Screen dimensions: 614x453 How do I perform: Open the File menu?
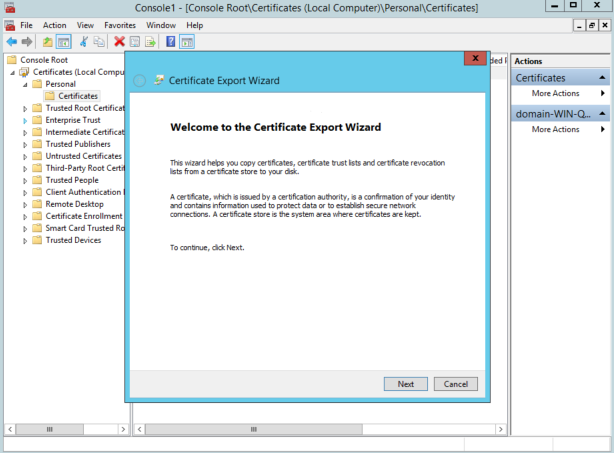(26, 25)
